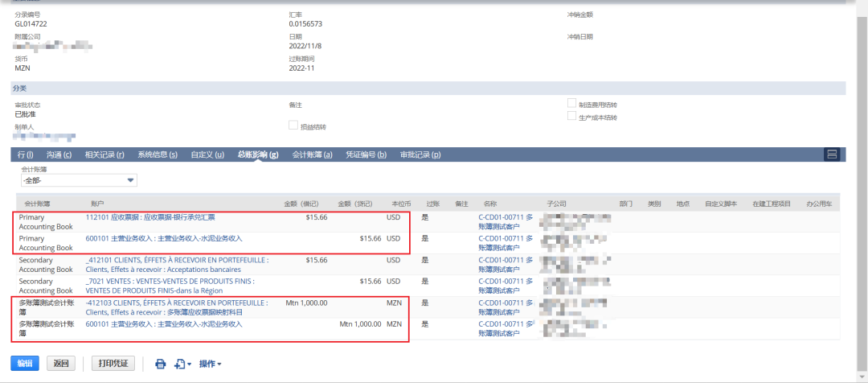Select the 总账影响 (g) tab
The height and width of the screenshot is (383, 868).
[258, 154]
